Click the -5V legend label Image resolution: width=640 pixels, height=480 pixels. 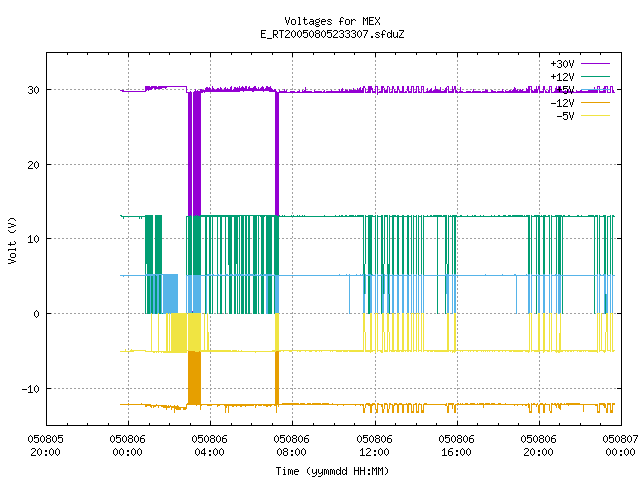point(565,116)
